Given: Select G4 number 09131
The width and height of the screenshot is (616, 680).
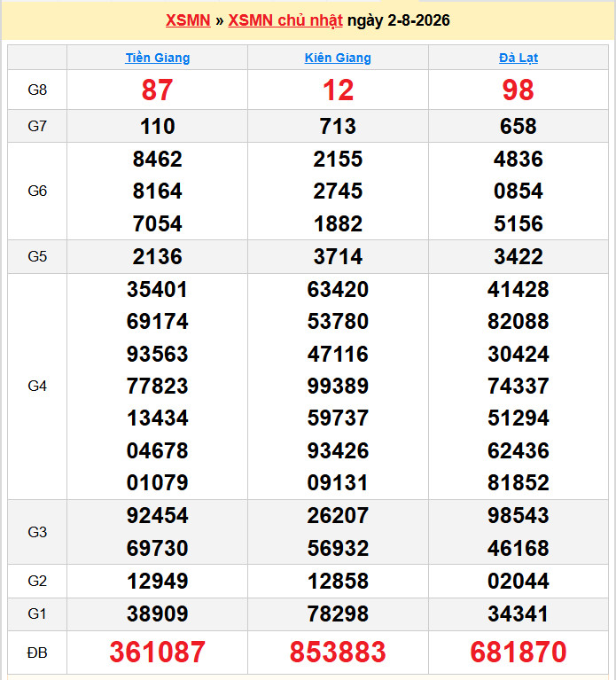Looking at the screenshot, I should coord(338,482).
